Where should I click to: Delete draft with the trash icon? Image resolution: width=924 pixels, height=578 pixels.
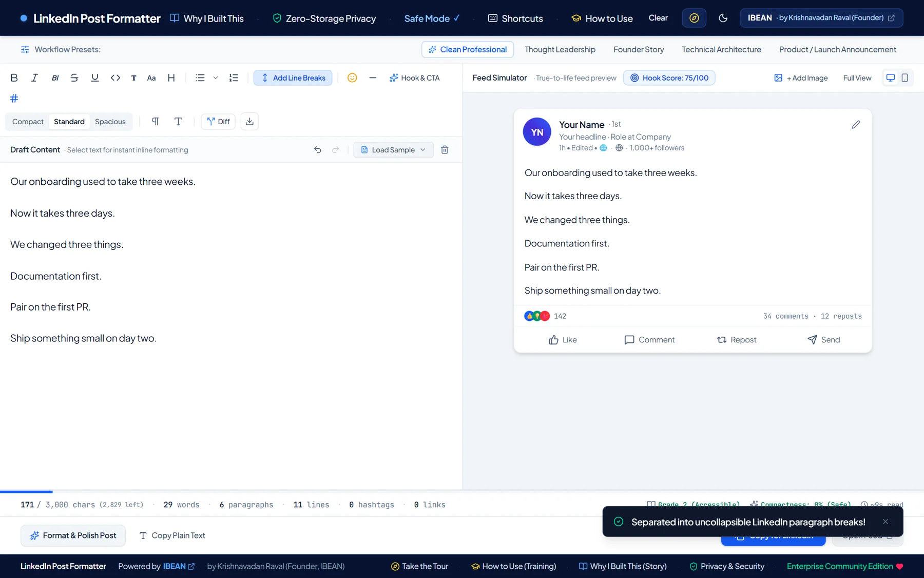(x=445, y=150)
